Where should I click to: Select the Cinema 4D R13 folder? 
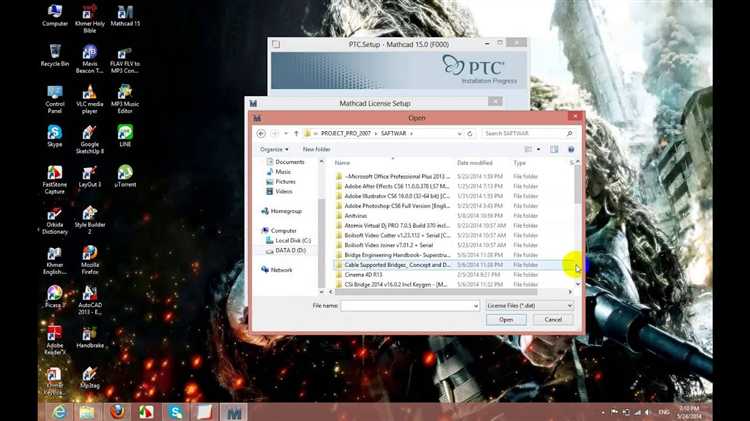[x=364, y=275]
